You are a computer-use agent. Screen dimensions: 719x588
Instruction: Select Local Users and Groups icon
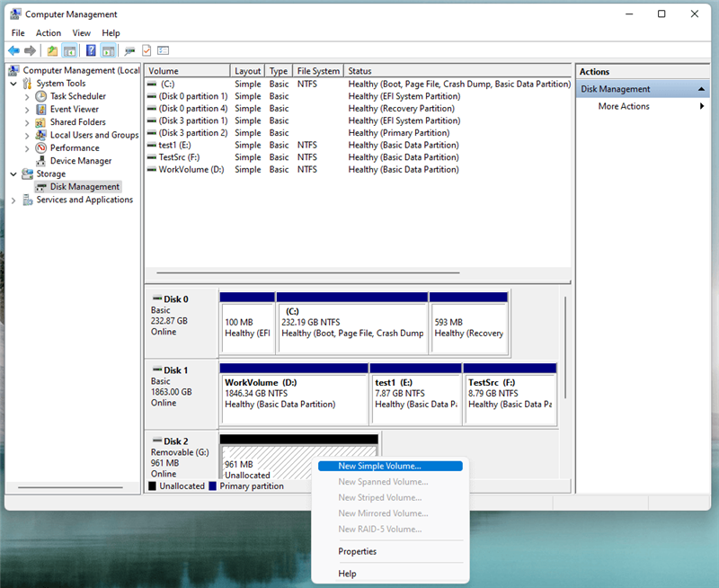pos(40,135)
